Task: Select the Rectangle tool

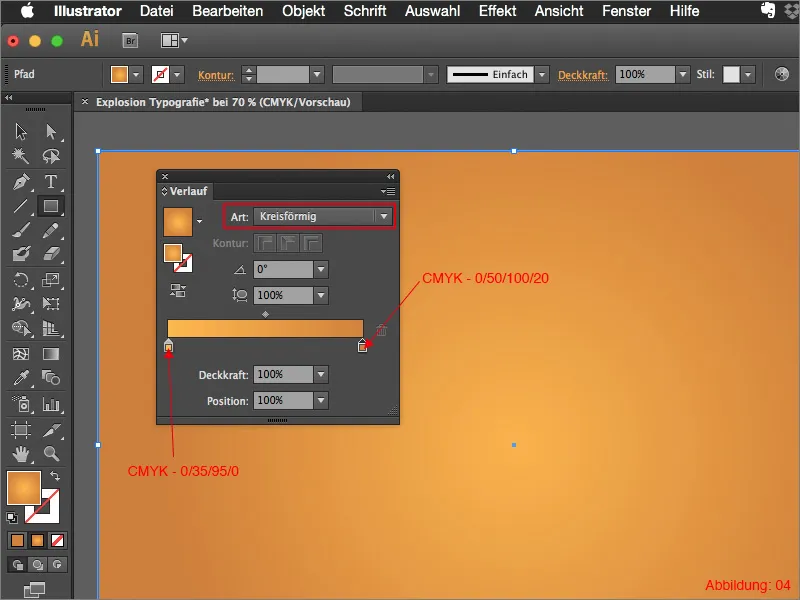Action: [x=51, y=206]
